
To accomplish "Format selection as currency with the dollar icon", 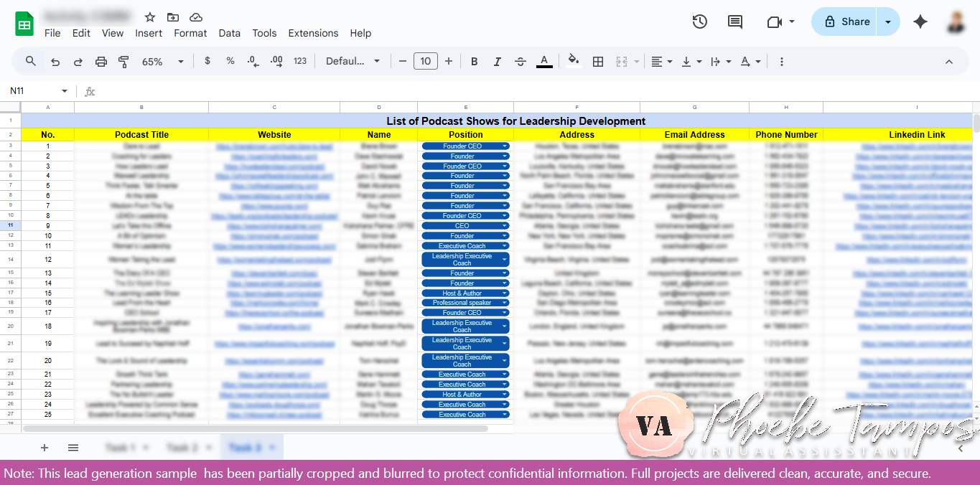I will (207, 61).
